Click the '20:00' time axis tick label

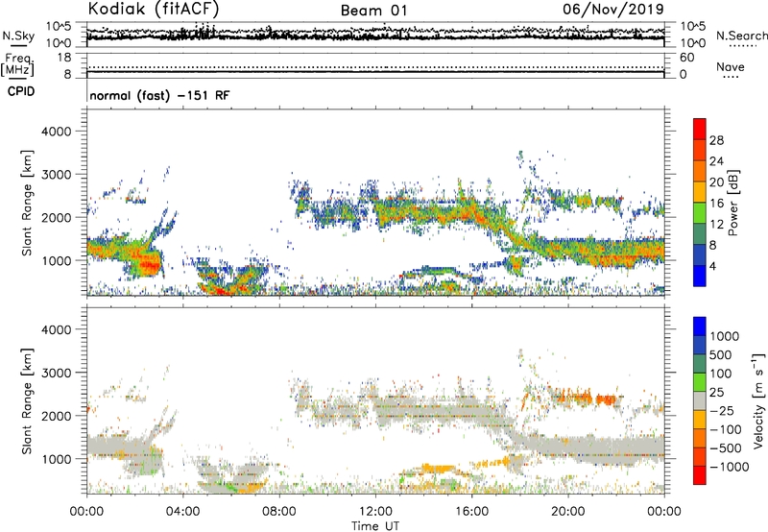(x=568, y=512)
